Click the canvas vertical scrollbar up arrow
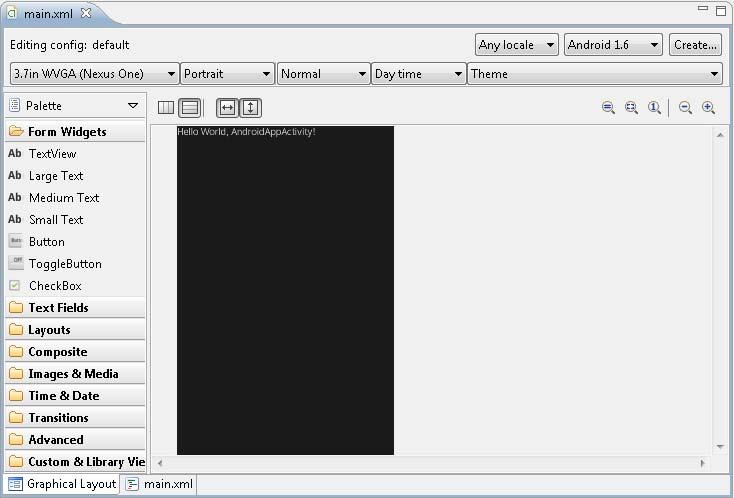The image size is (734, 498). tap(720, 135)
